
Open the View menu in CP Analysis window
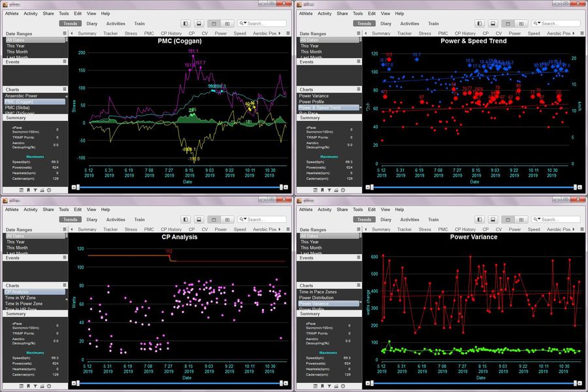pos(91,209)
